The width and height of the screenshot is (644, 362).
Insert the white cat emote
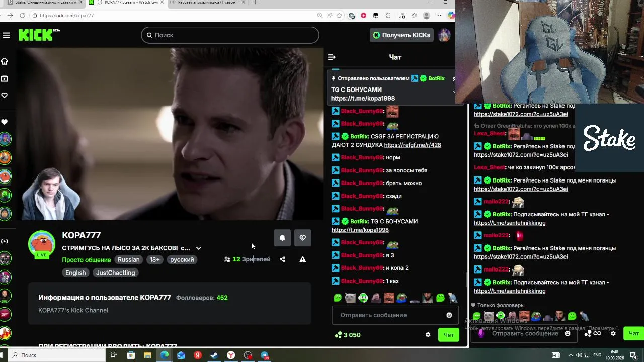click(x=350, y=298)
